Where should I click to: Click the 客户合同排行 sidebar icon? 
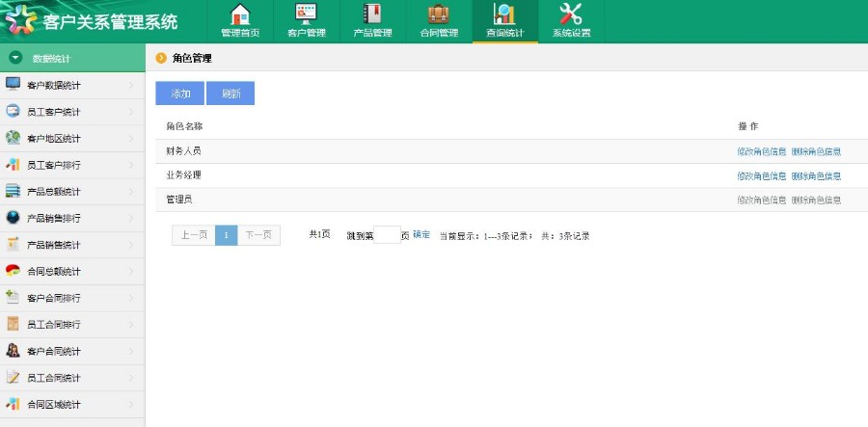point(13,297)
